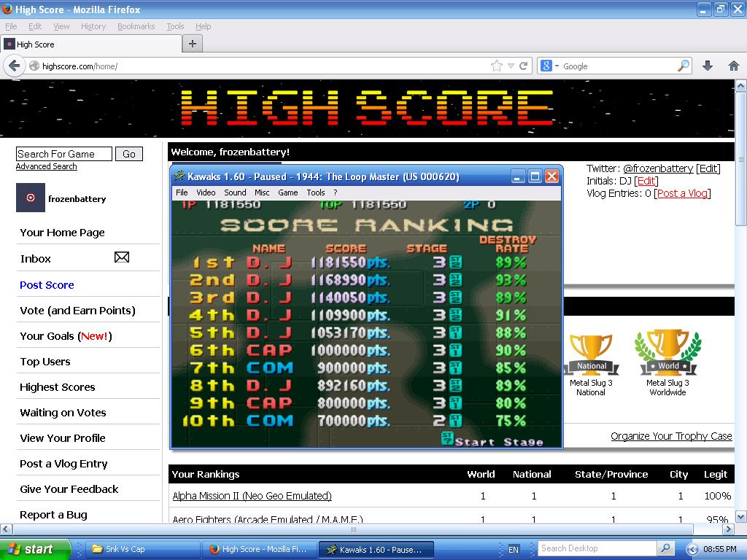
Task: Click the Kawaks window title bar icon
Action: pos(179,176)
